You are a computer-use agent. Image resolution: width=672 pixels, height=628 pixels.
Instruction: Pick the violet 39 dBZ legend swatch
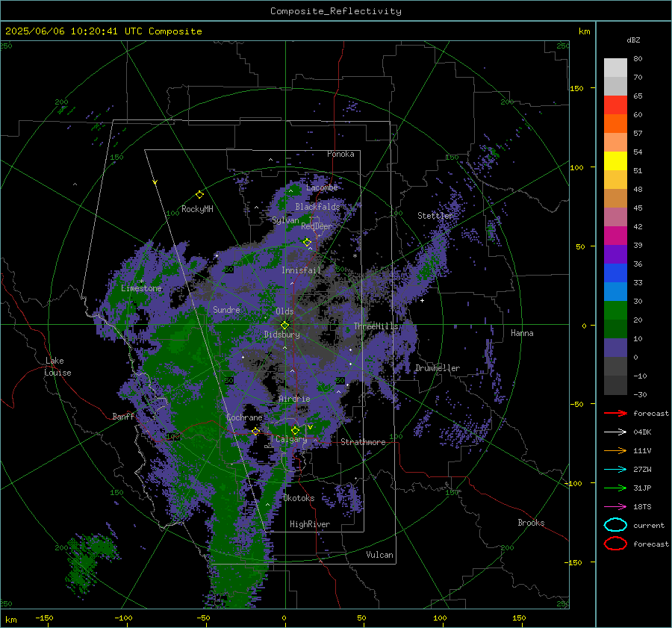615,254
